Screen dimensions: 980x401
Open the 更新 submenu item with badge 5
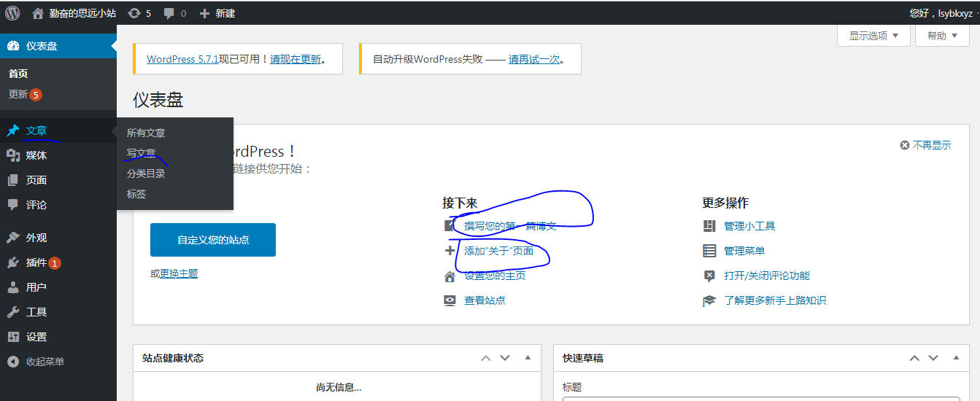click(x=25, y=94)
